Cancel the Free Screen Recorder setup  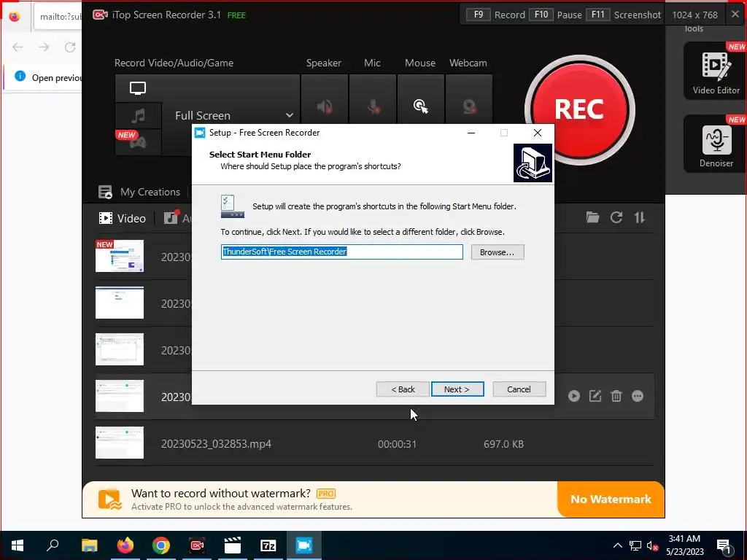click(519, 389)
